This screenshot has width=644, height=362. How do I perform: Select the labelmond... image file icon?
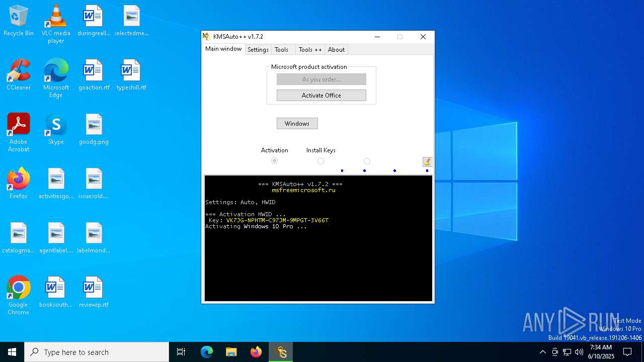(x=94, y=238)
